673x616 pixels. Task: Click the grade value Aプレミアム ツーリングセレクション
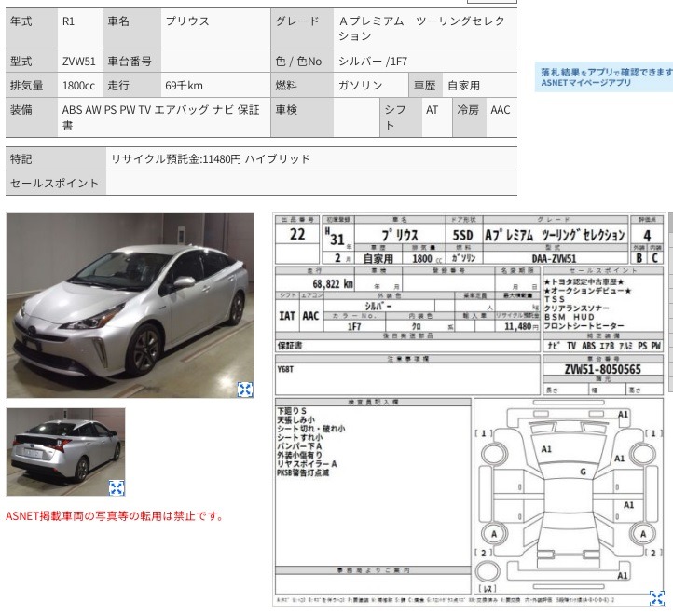coord(424,28)
